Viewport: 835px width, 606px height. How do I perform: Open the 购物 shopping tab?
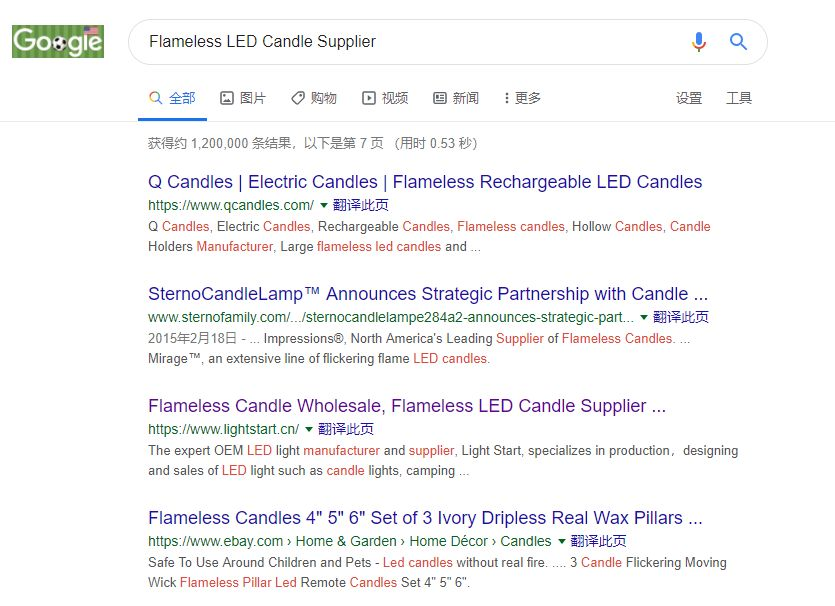tap(314, 98)
